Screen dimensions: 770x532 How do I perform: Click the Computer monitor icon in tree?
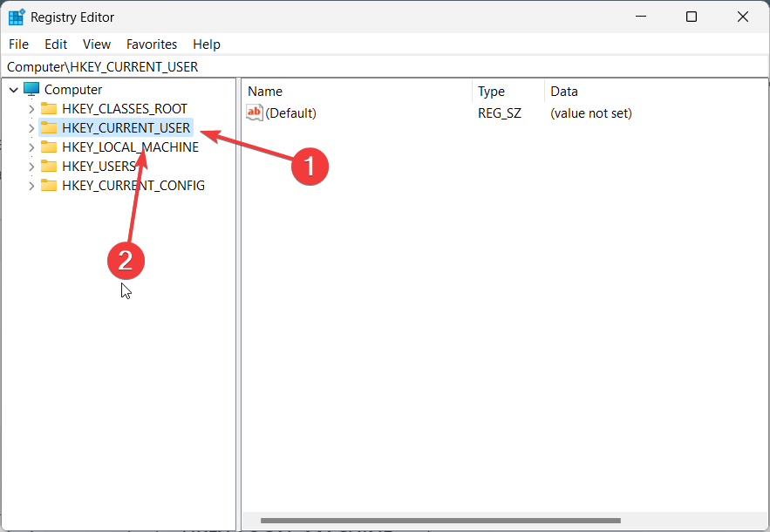pos(31,90)
